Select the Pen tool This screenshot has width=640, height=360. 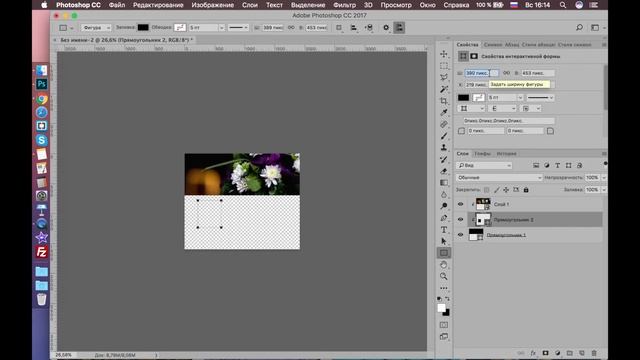(x=444, y=218)
